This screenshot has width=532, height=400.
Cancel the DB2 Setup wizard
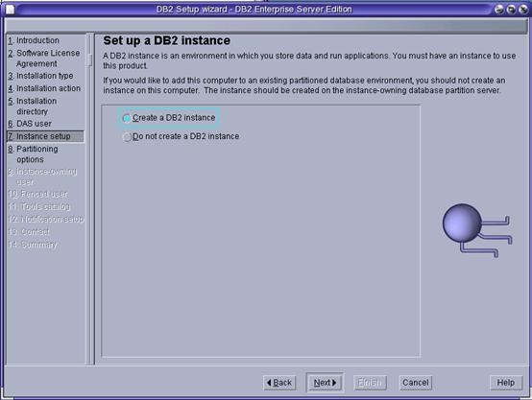point(415,383)
